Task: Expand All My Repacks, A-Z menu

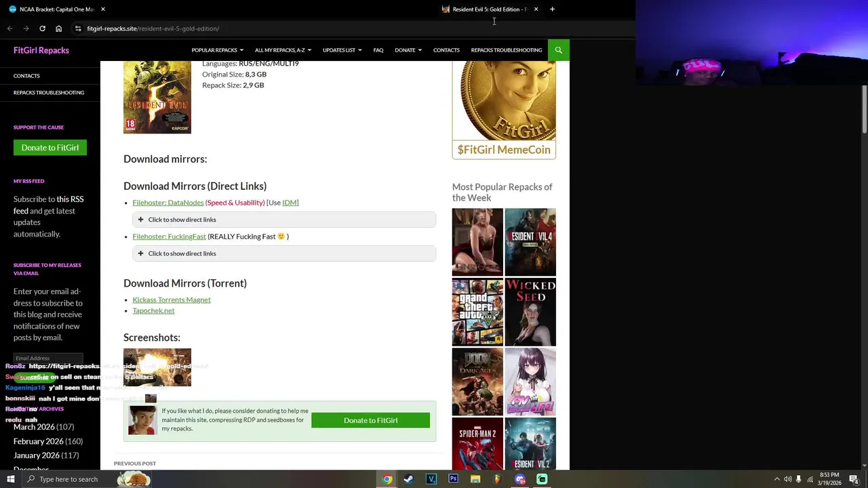Action: [283, 50]
